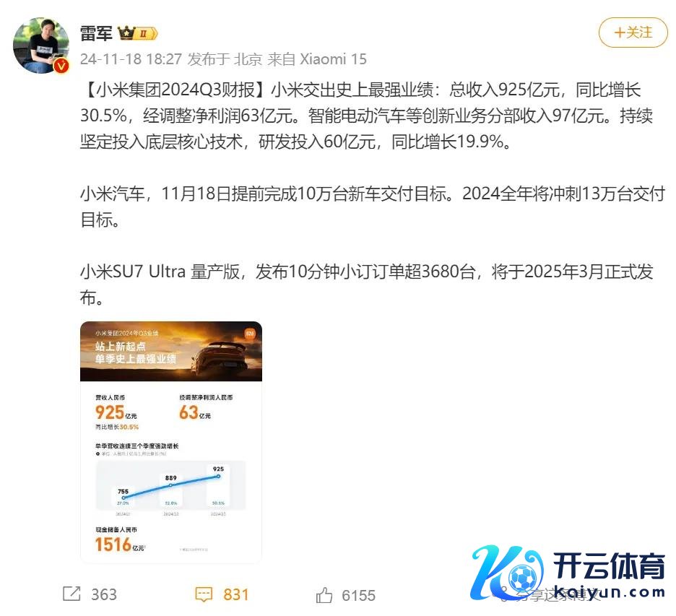Screen dimensions: 676x616
Task: Click the orange verified V badge
Action: (x=61, y=66)
